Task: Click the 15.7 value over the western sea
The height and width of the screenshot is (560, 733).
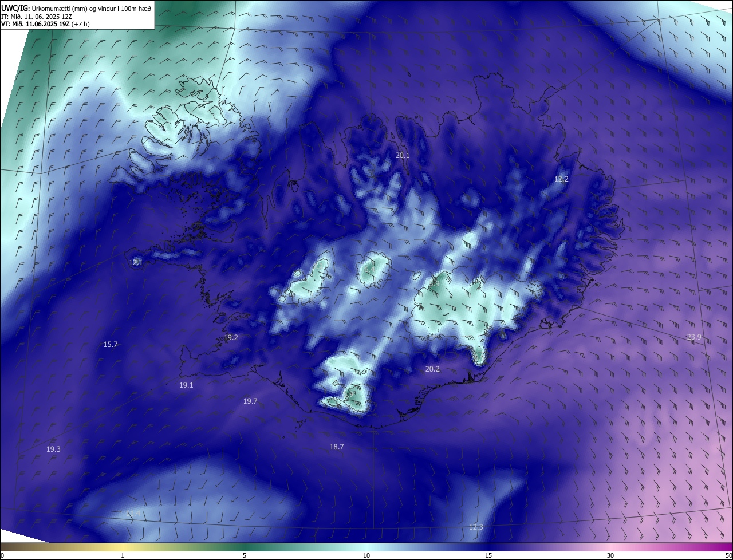Action: [x=111, y=345]
